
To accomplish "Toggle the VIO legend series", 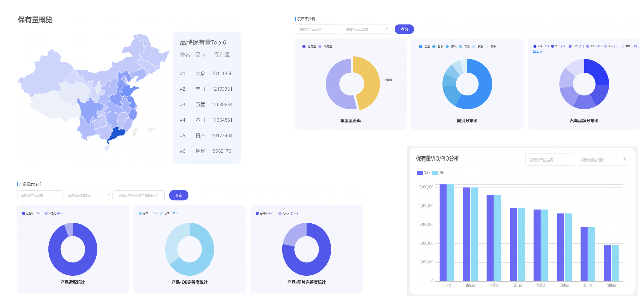I will [423, 173].
